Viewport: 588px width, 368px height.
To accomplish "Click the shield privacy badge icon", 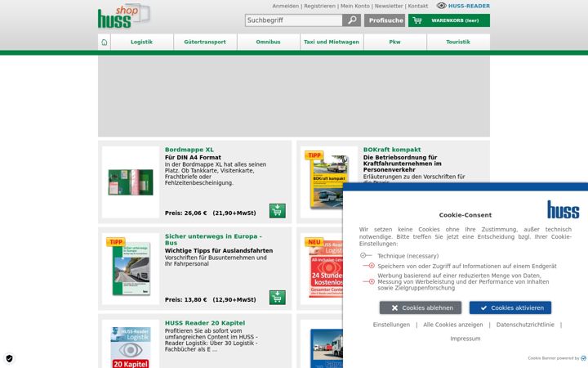I will [x=9, y=358].
